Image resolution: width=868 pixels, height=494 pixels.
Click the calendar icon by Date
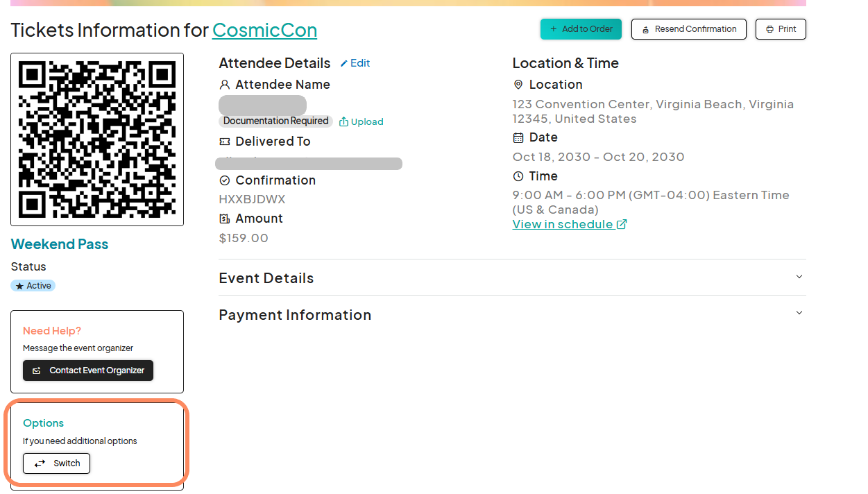(518, 137)
